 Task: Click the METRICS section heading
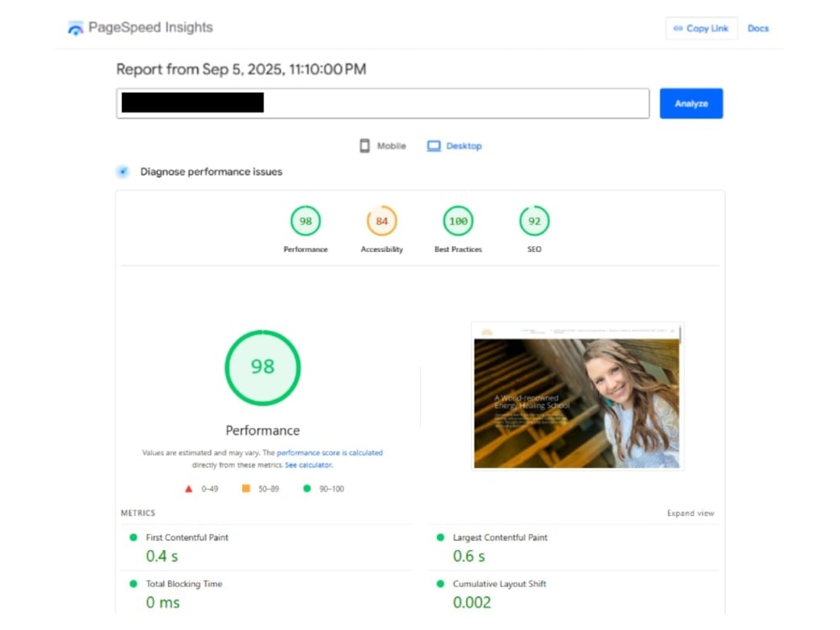138,512
